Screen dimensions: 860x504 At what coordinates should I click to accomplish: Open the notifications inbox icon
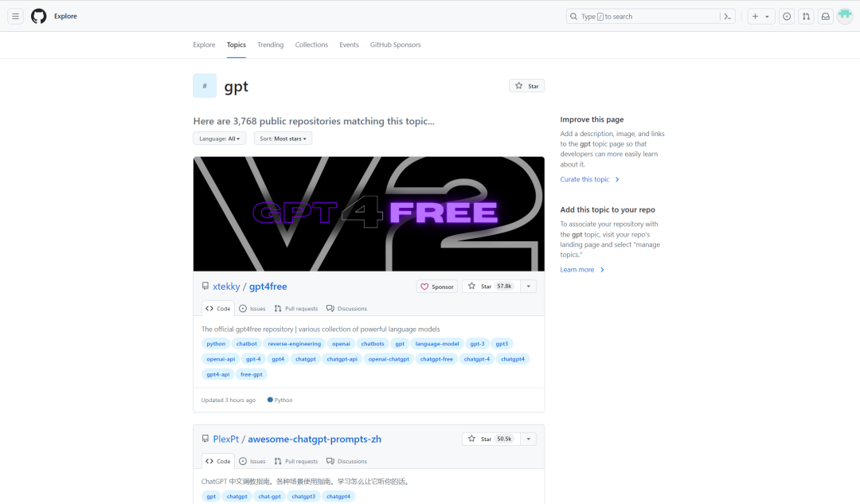tap(825, 17)
